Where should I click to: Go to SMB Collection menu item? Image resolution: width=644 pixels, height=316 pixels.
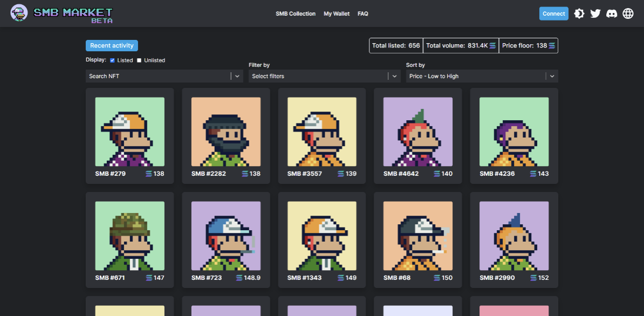pyautogui.click(x=296, y=13)
